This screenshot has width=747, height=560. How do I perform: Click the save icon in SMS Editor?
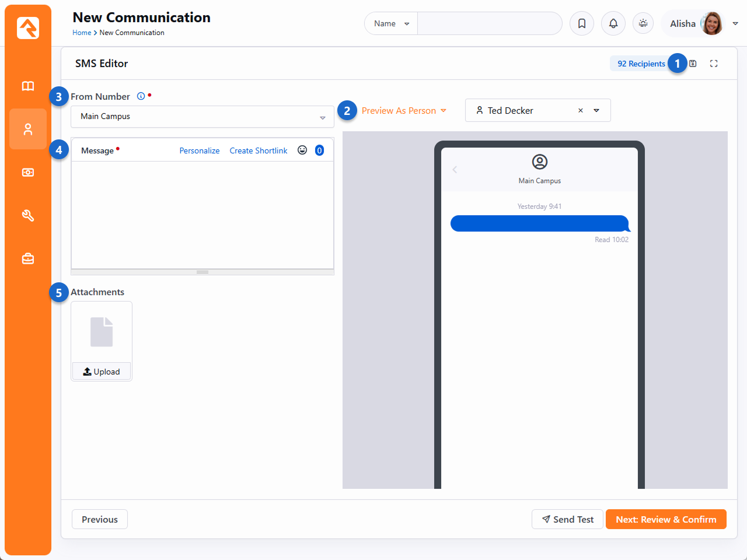(x=693, y=64)
